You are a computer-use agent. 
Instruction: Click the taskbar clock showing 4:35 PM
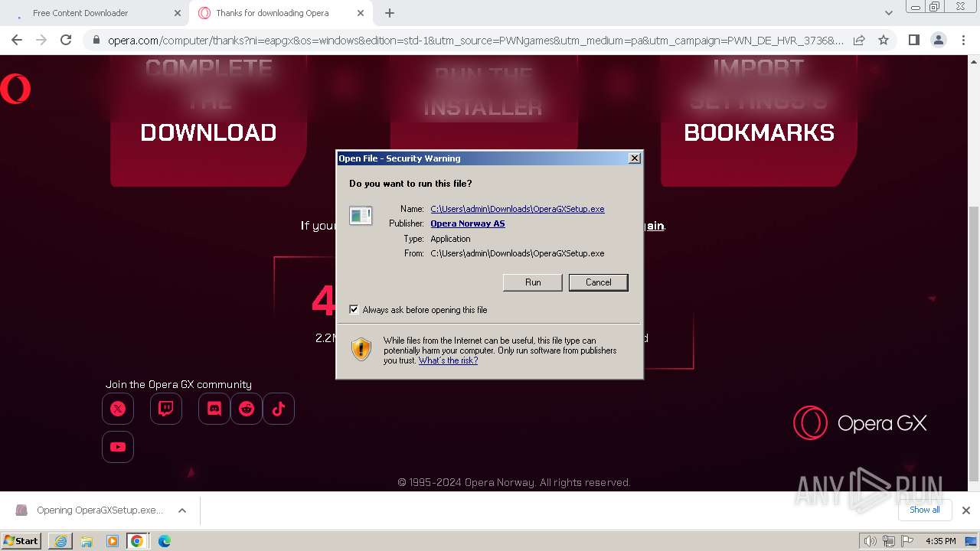pyautogui.click(x=941, y=541)
